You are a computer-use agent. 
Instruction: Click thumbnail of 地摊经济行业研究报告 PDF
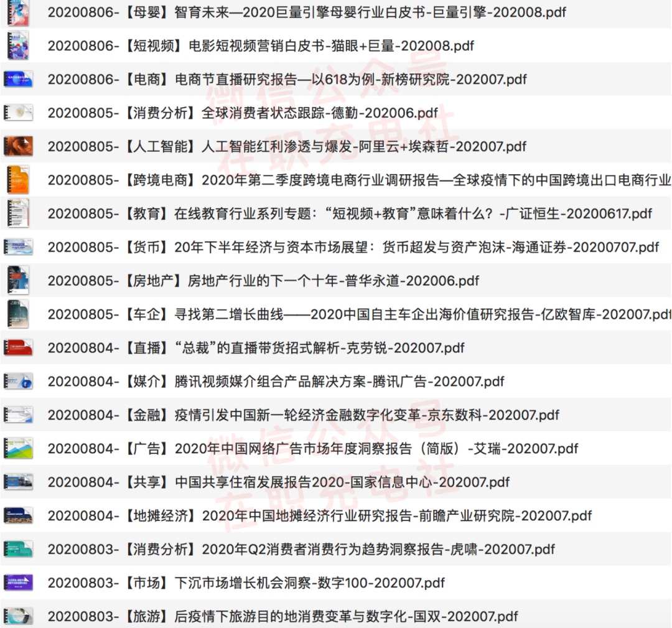pos(19,515)
